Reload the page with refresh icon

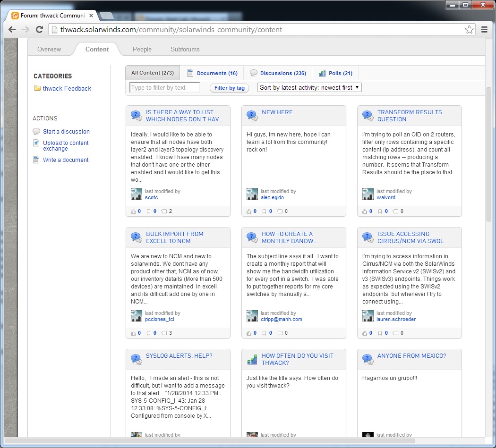coord(39,30)
